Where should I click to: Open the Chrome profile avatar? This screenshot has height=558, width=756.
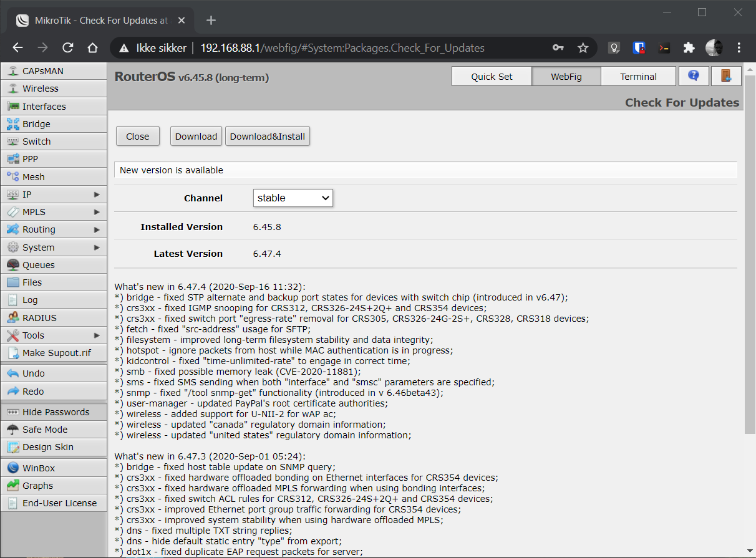714,48
